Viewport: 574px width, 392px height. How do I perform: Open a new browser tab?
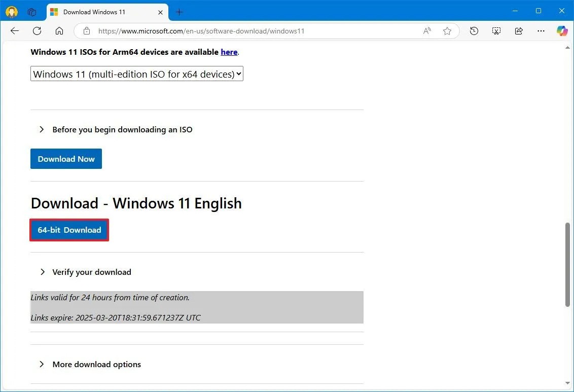point(179,12)
